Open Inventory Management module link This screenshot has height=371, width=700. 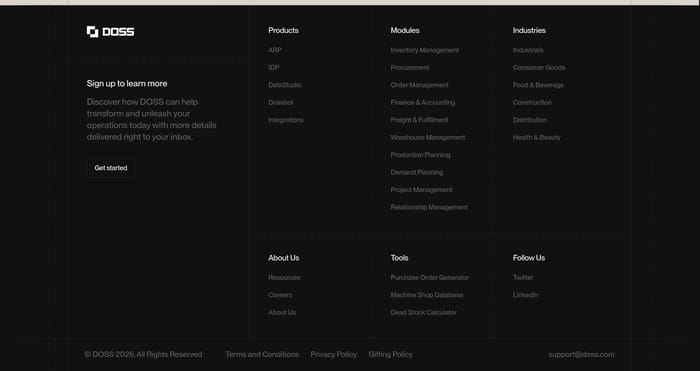[x=425, y=50]
